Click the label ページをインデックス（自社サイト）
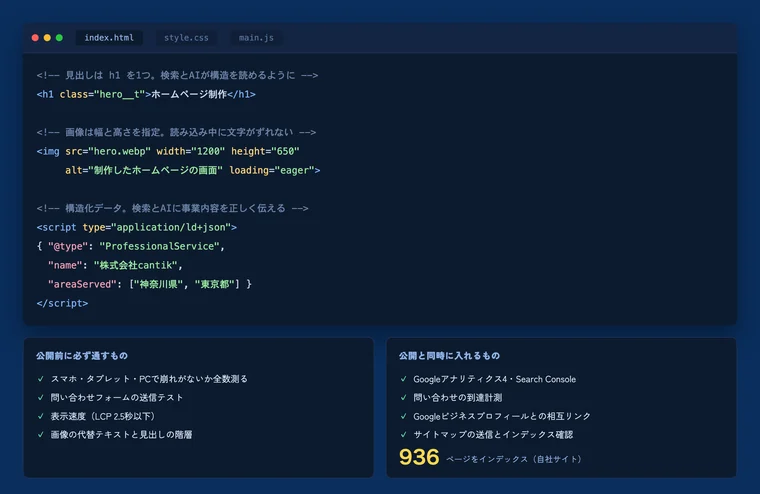This screenshot has width=760, height=494. click(x=514, y=459)
